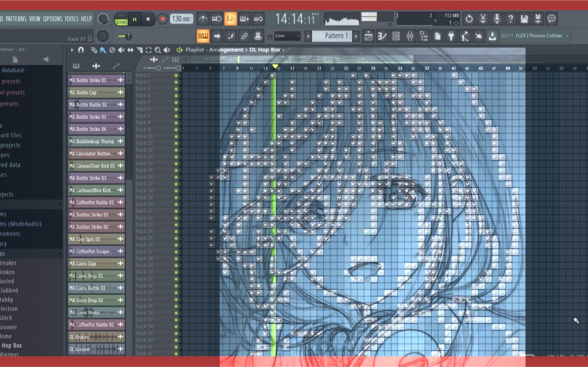This screenshot has height=367, width=588.
Task: Open the Playlist view icon
Action: coord(368,36)
